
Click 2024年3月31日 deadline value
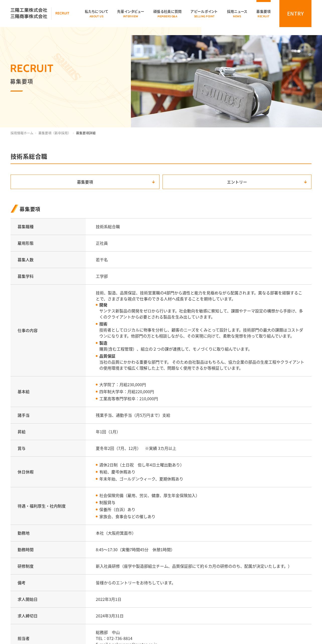(110, 616)
